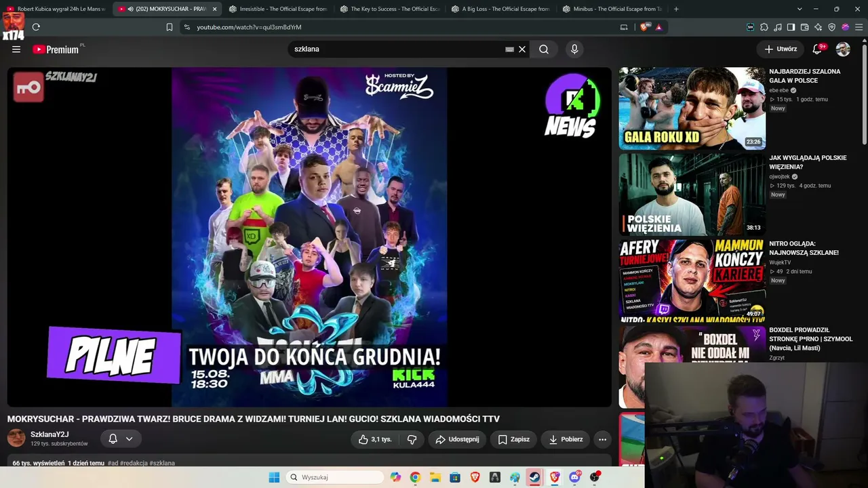The width and height of the screenshot is (868, 488).
Task: Click the Utwórz create button
Action: pyautogui.click(x=781, y=49)
